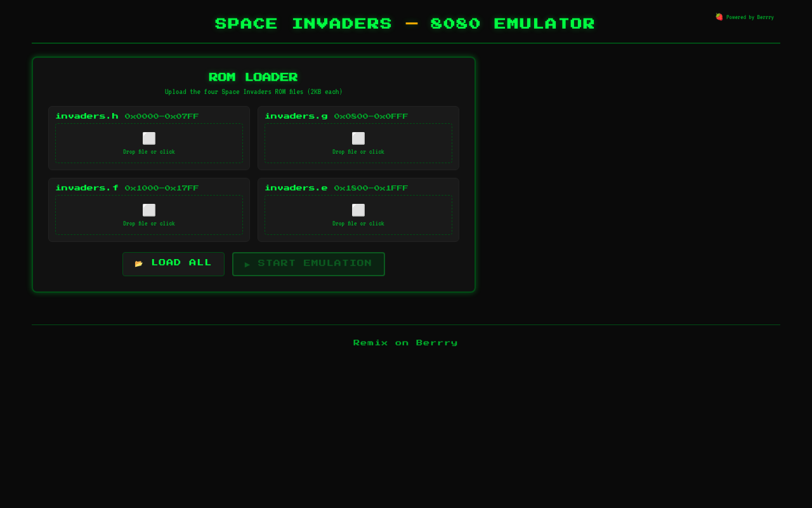Image resolution: width=812 pixels, height=508 pixels.
Task: Click the file icon in invaders.g drop zone
Action: [358, 138]
